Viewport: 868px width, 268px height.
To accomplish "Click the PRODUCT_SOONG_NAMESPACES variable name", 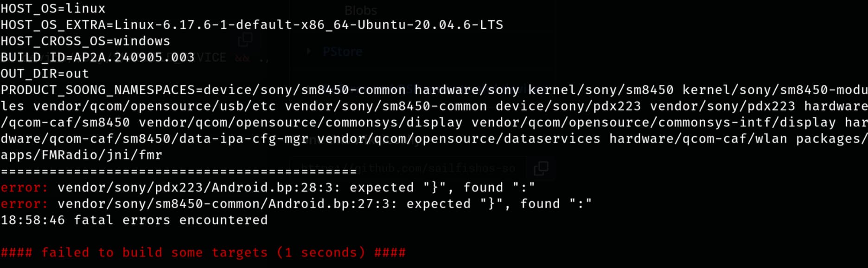I will [x=98, y=90].
